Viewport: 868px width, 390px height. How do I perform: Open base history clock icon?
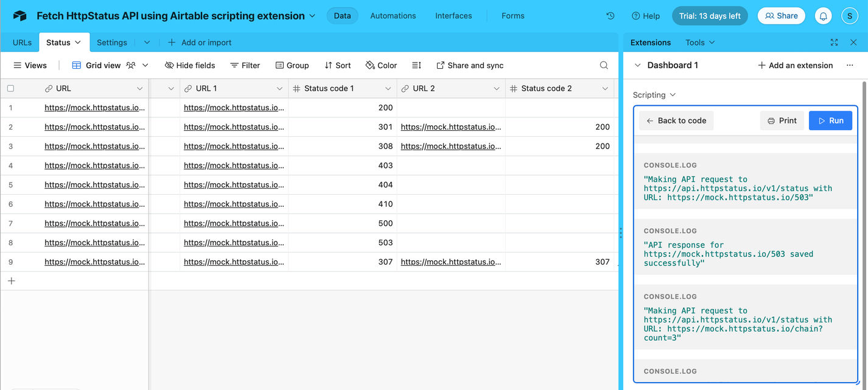click(610, 16)
